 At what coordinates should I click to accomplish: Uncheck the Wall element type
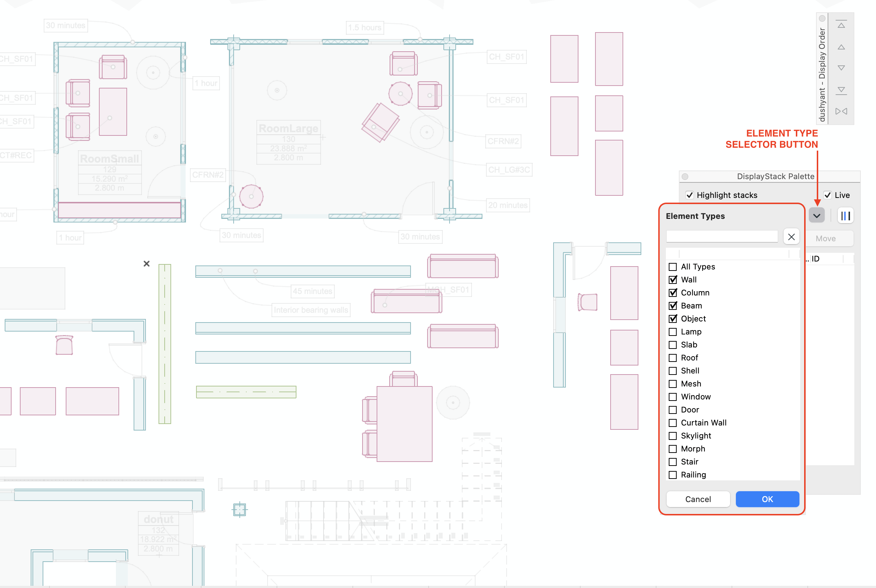tap(673, 280)
